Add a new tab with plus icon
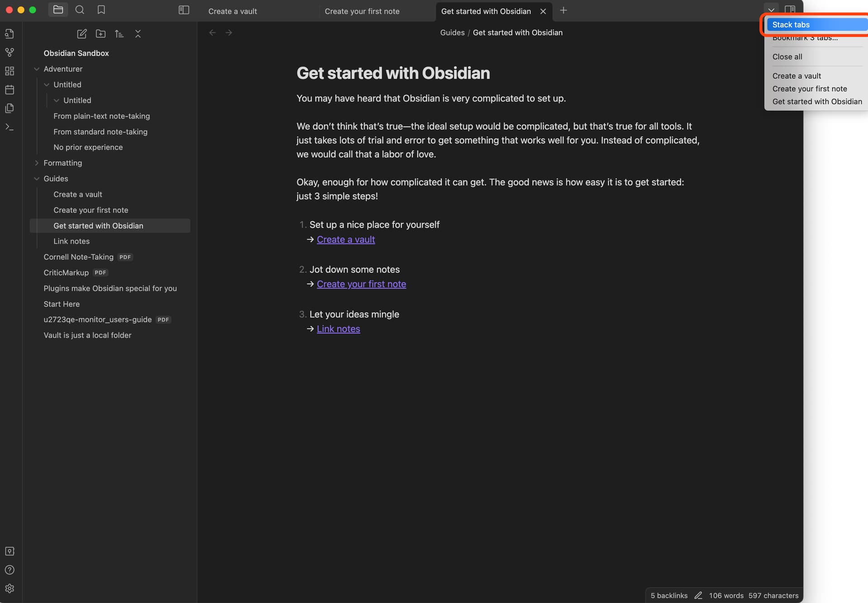868x603 pixels. point(563,10)
